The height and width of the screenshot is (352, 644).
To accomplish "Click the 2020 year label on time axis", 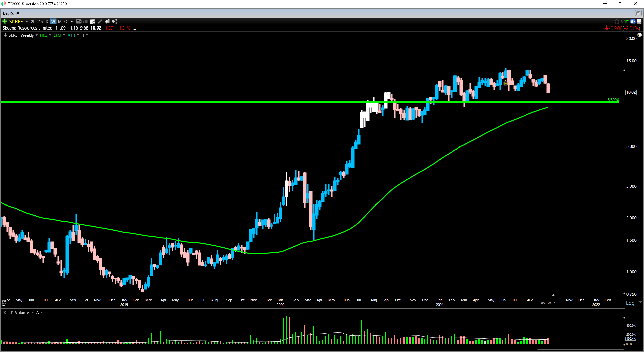I will click(x=280, y=305).
